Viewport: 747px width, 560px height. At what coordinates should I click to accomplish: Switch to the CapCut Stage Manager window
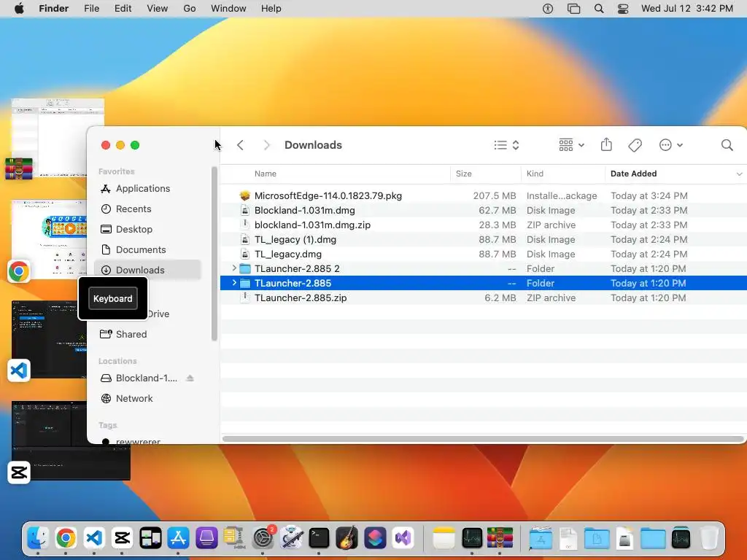pyautogui.click(x=71, y=440)
